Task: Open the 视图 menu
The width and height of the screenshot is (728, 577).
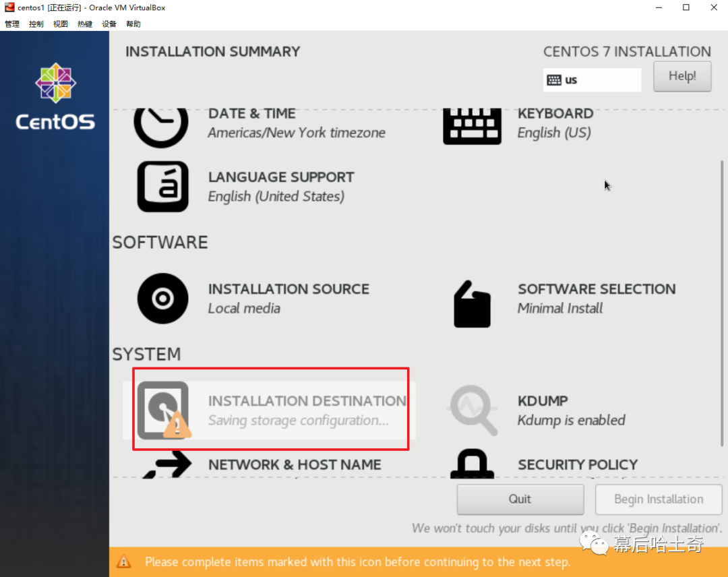Action: pyautogui.click(x=61, y=24)
